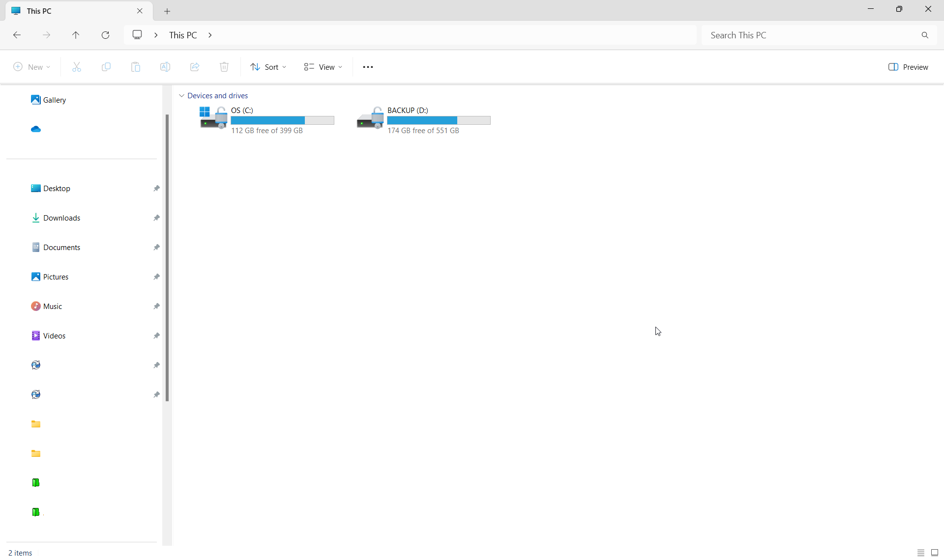Click the Search This PC field
Image resolution: width=944 pixels, height=560 pixels.
811,35
